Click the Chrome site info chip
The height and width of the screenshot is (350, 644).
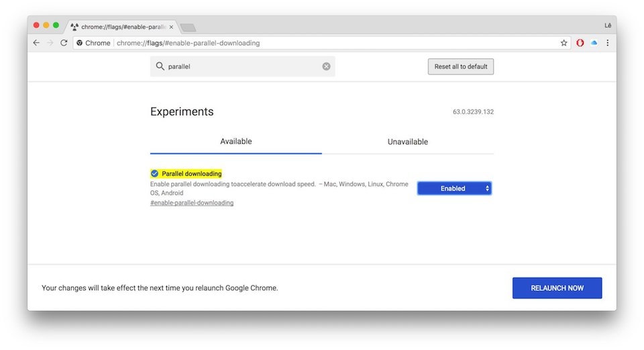[93, 43]
